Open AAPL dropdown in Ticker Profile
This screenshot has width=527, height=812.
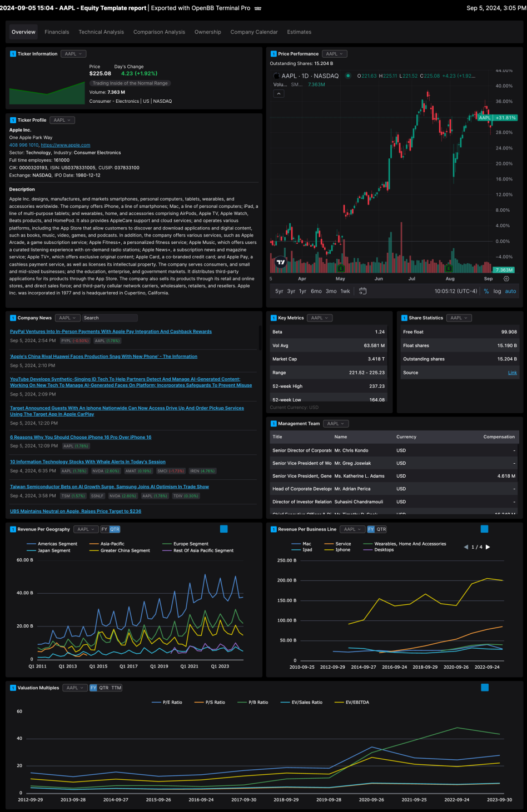coord(62,120)
